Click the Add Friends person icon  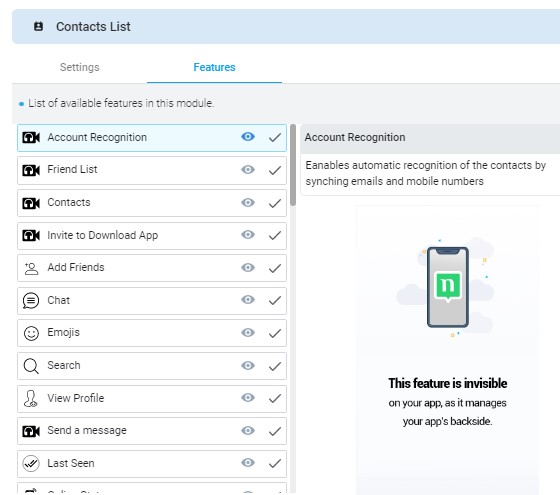[x=31, y=268]
